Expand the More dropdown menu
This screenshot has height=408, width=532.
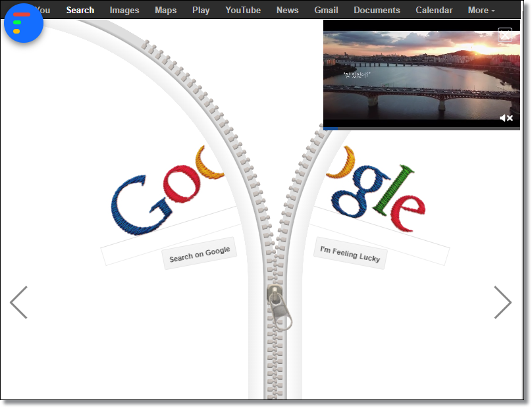tap(481, 10)
